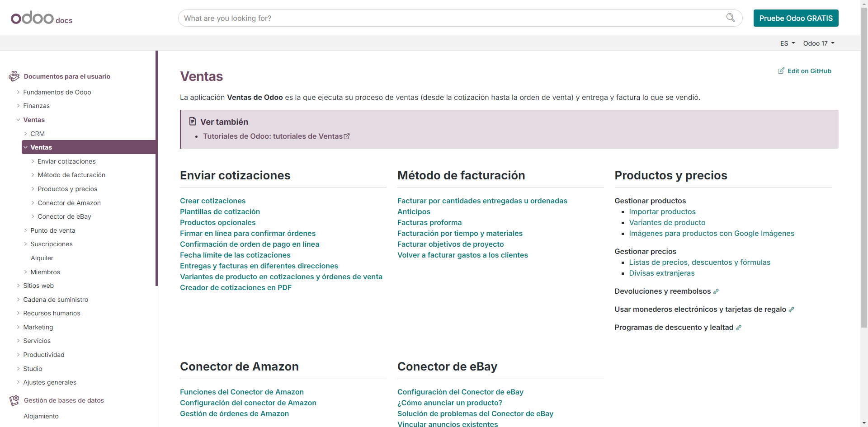Open the Importar productos link
Viewport: 868px width, 427px height.
662,211
